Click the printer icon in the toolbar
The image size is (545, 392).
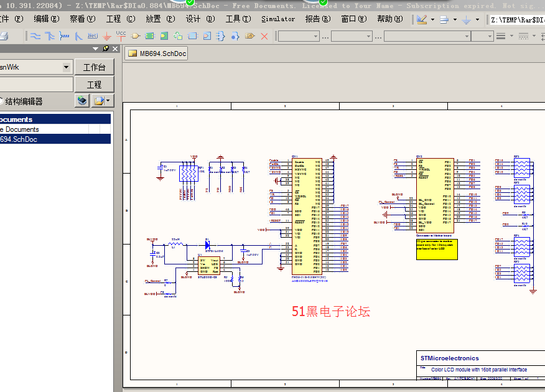(x=4, y=36)
